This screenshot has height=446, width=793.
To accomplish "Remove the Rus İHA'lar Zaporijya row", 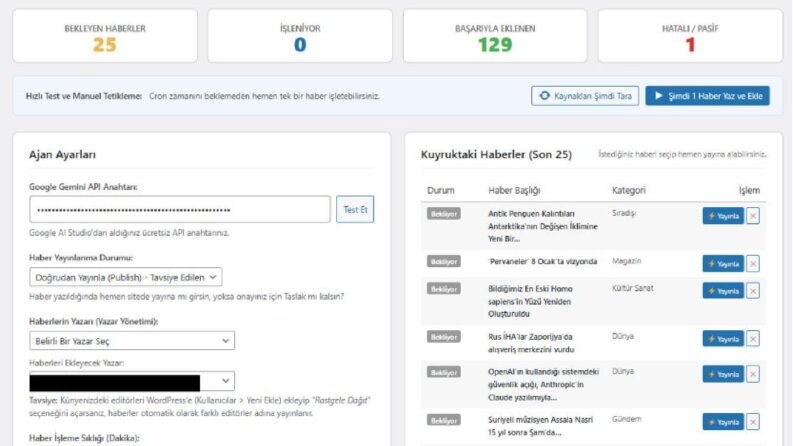I will tap(753, 339).
